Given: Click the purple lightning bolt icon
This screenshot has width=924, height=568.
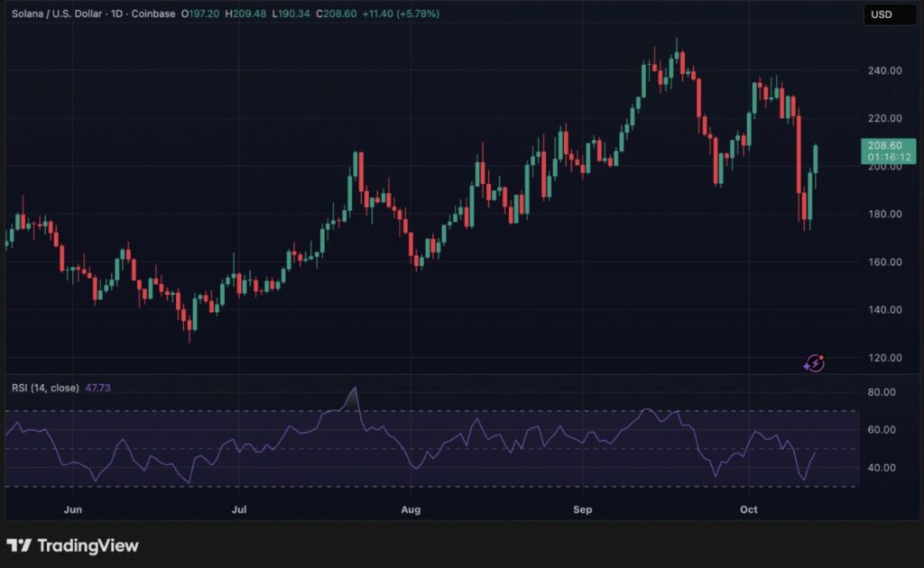Looking at the screenshot, I should [814, 363].
